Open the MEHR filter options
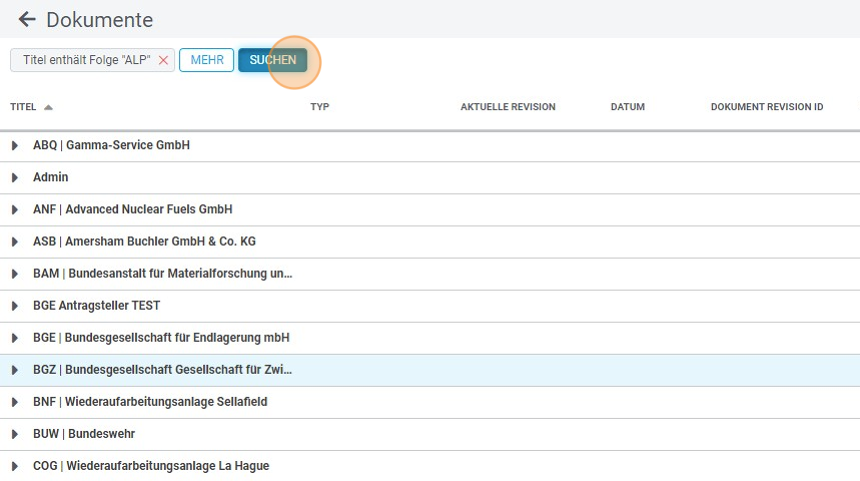The width and height of the screenshot is (860, 481). [x=207, y=60]
